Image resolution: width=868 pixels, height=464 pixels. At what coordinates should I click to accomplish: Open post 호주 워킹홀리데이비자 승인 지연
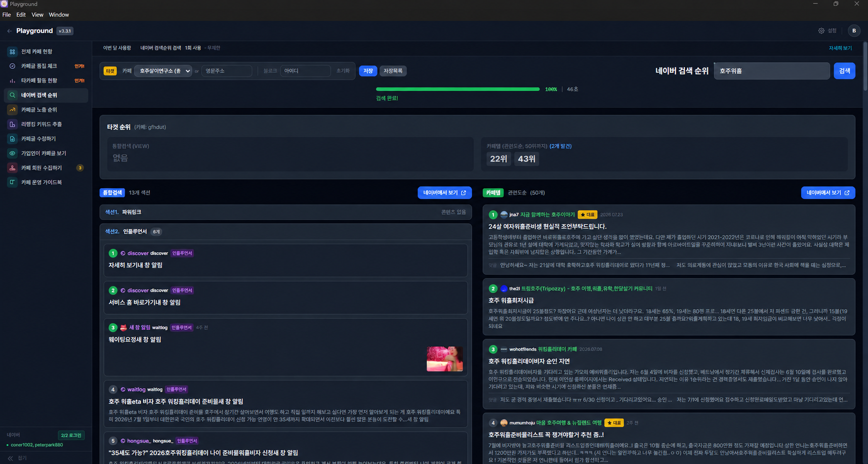click(529, 361)
